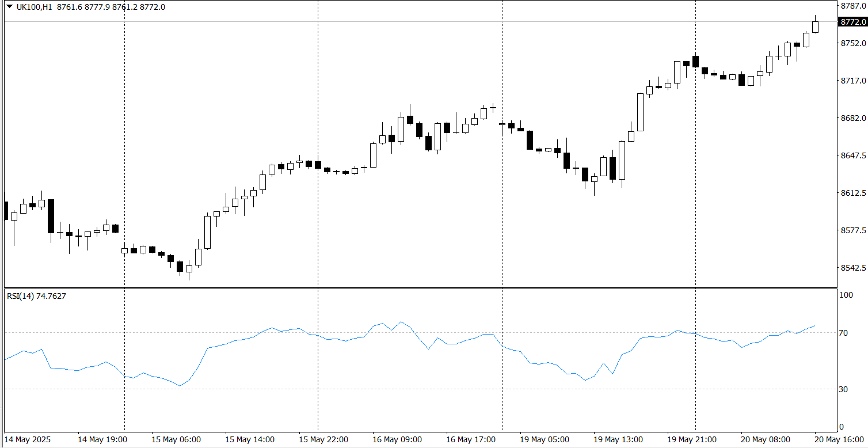Click the right end of RSI line
868x448 pixels.
(815, 326)
